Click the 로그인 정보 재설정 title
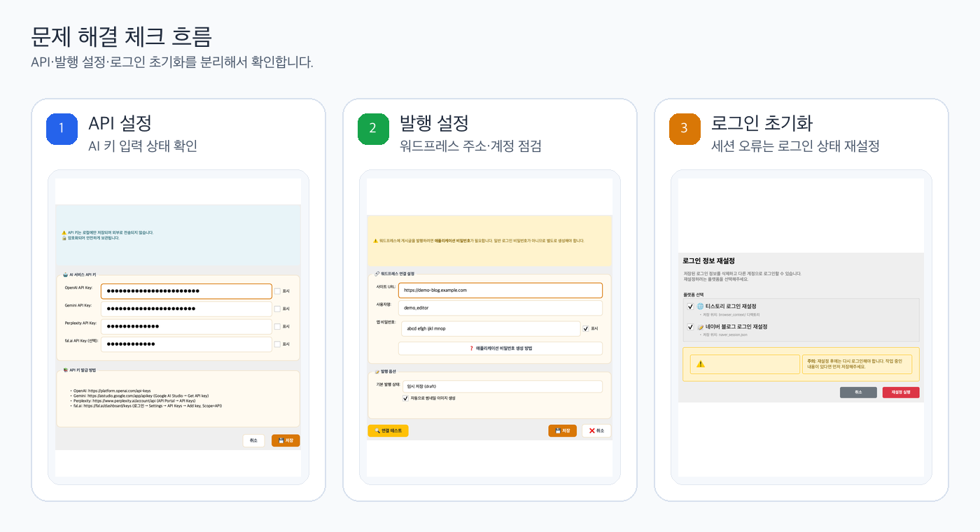Screen dimensions: 980x532 (x=708, y=260)
